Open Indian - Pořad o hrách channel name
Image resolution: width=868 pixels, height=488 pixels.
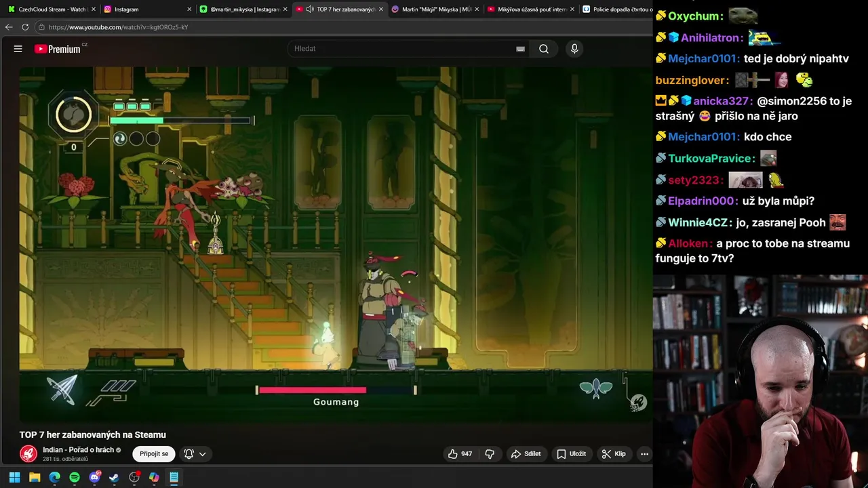pyautogui.click(x=79, y=450)
